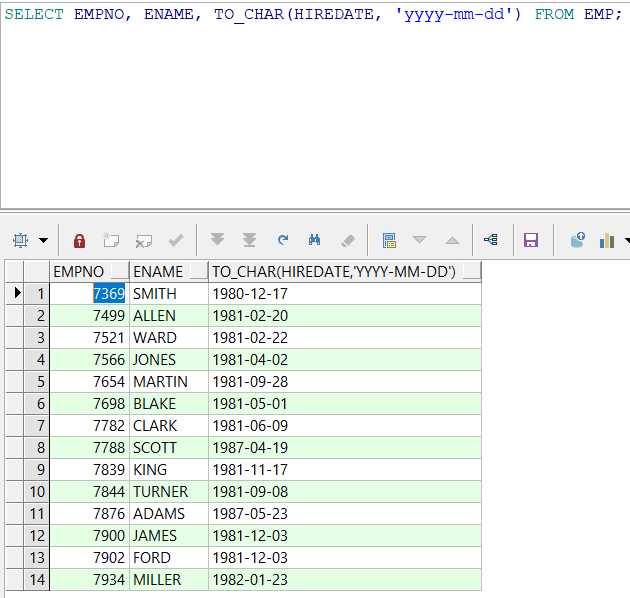Click the EMPNO column header
Screen dimensions: 630x598
pos(89,271)
